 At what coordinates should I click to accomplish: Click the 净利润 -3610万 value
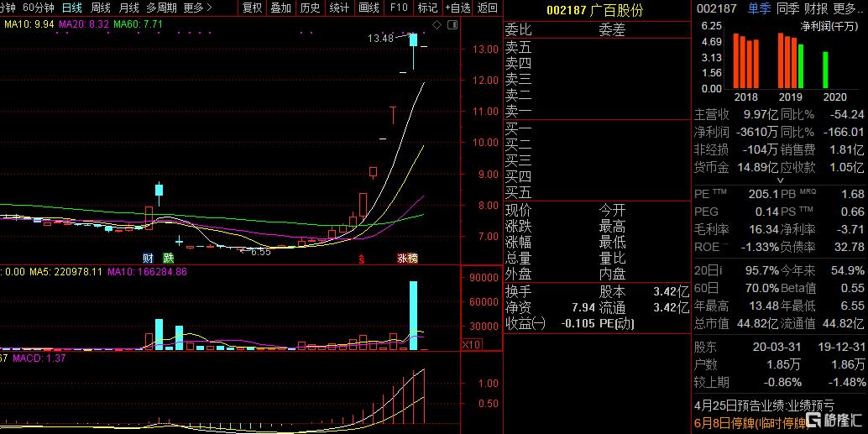click(756, 133)
